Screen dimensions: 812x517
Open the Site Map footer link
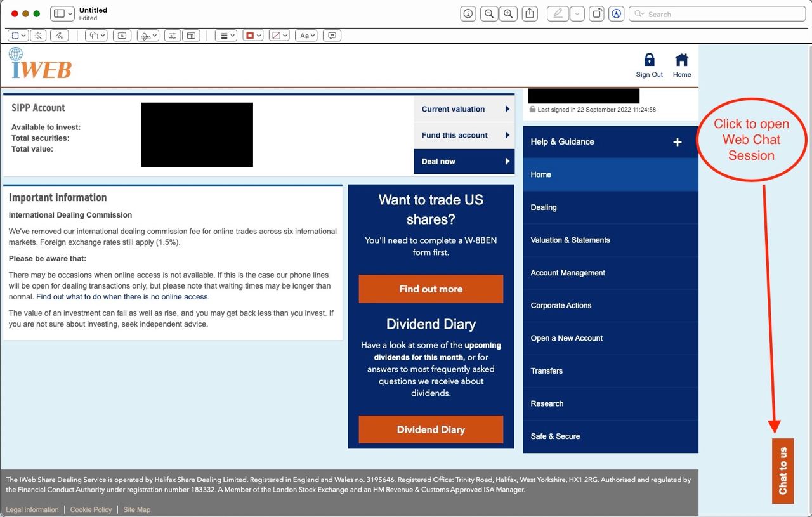click(x=136, y=509)
